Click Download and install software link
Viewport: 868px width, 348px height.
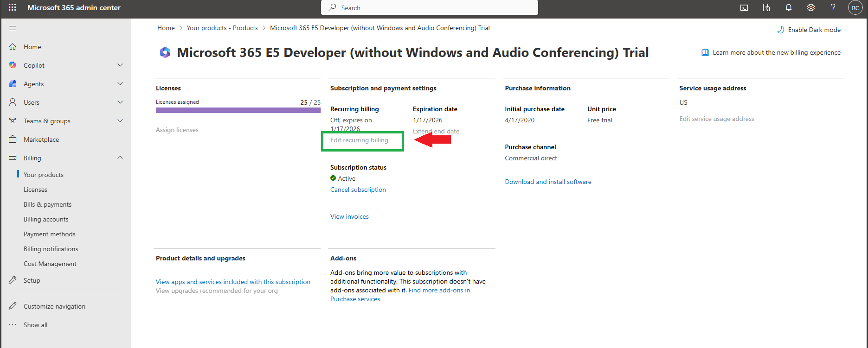(x=548, y=182)
